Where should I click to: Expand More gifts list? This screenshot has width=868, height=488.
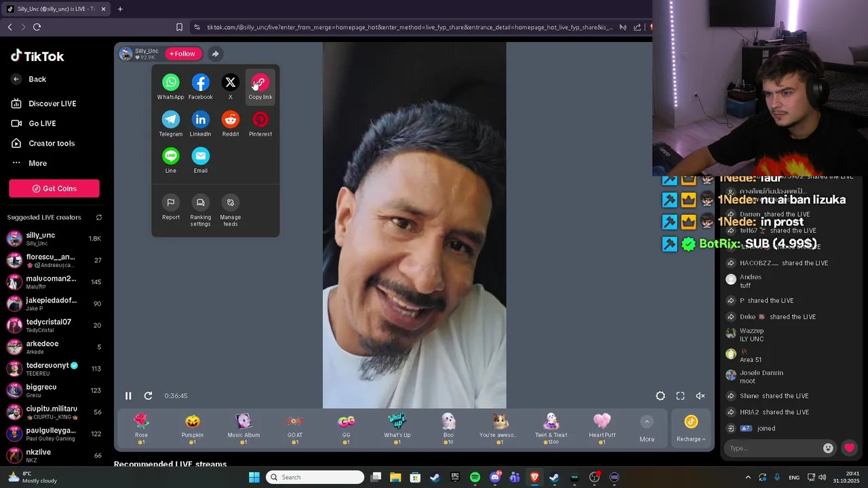(x=647, y=430)
